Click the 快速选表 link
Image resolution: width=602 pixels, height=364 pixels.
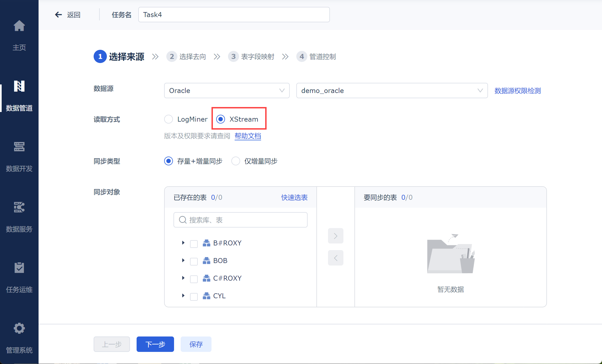(294, 197)
